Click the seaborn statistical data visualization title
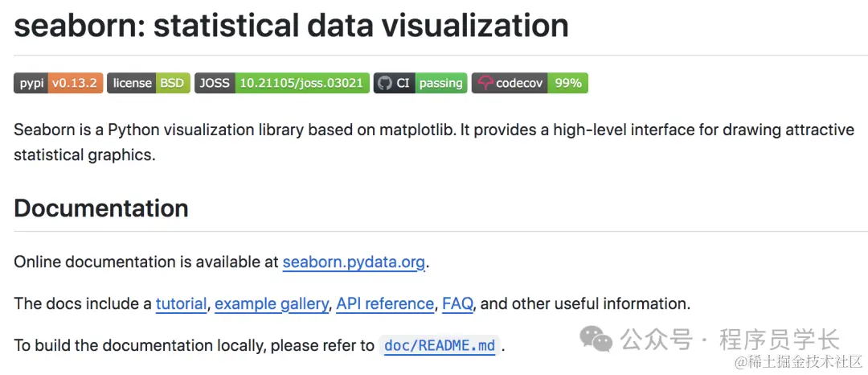 (x=291, y=26)
